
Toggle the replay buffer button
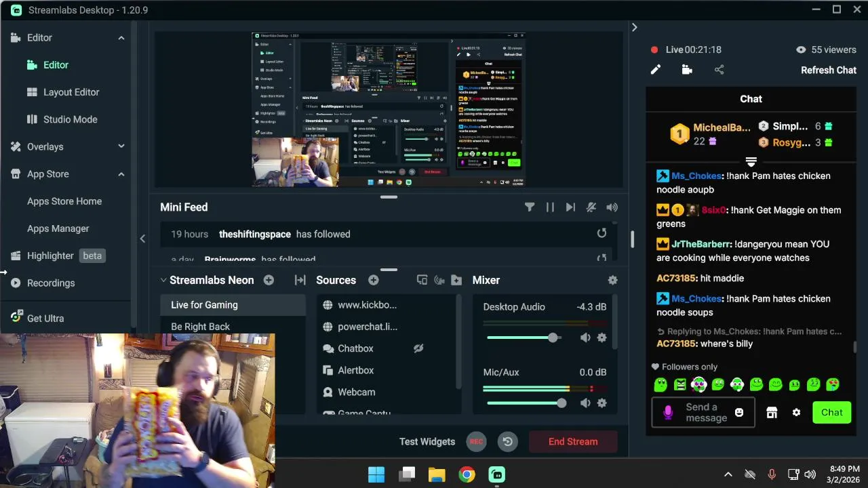[507, 442]
